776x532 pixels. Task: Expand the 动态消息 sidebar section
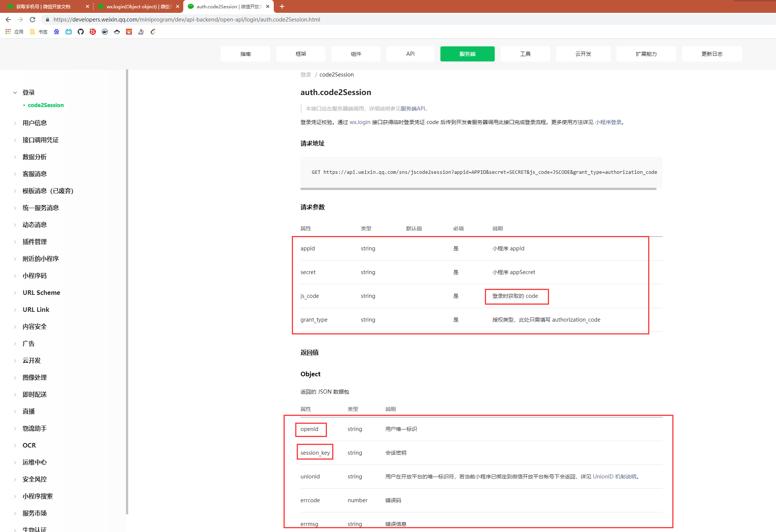pyautogui.click(x=15, y=225)
